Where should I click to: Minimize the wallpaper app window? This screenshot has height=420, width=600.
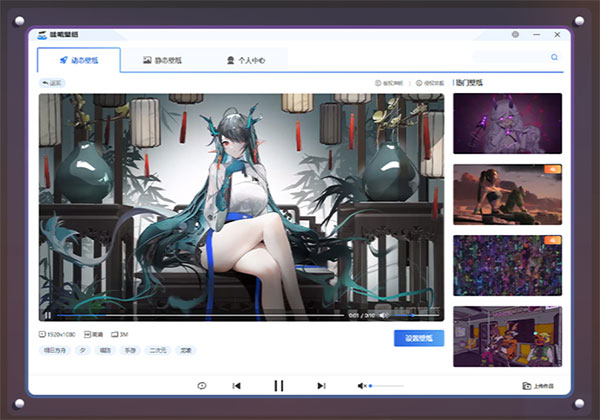coord(536,34)
